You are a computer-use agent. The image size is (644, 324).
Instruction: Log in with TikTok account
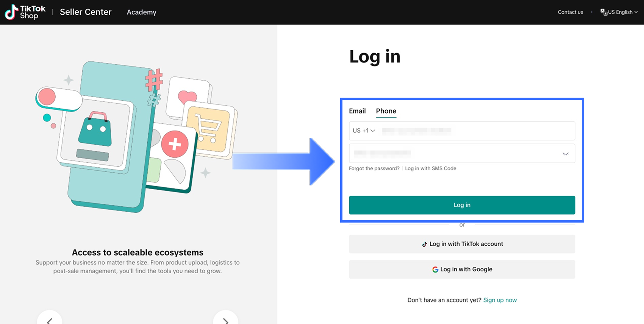point(462,244)
